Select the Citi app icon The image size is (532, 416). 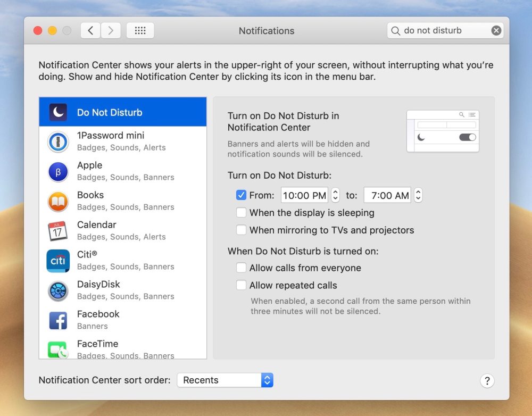[x=57, y=261]
